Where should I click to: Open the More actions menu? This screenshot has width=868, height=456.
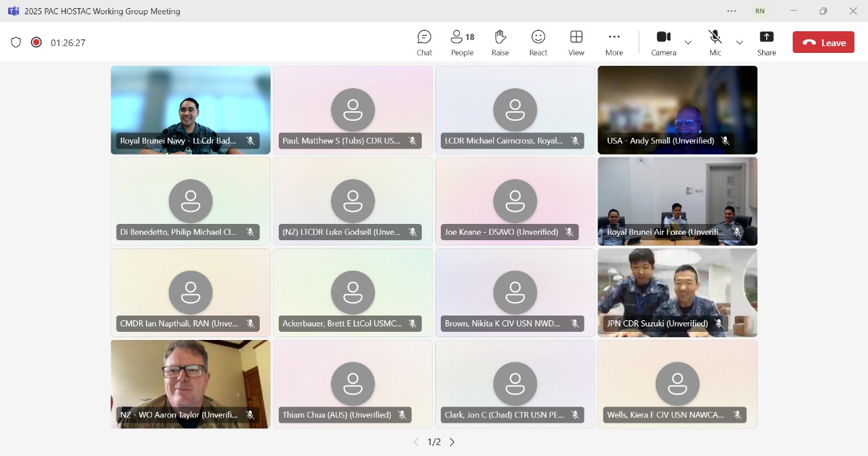click(614, 43)
